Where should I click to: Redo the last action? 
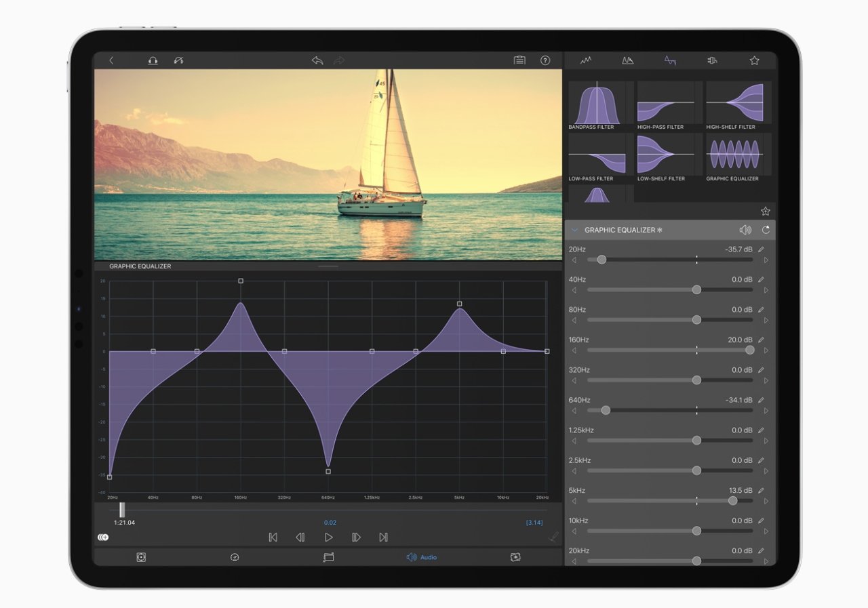coord(338,60)
